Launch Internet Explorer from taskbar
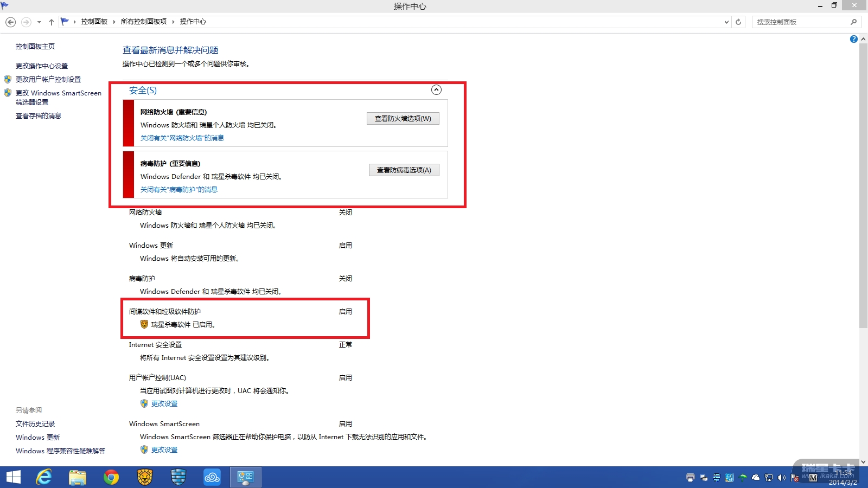This screenshot has height=488, width=868. 44,477
